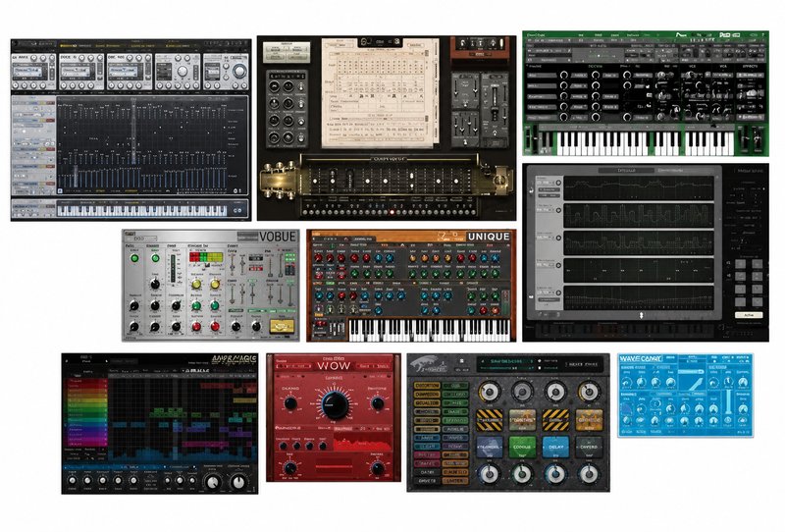Click the orange effect pad in gray plugin

588,420
